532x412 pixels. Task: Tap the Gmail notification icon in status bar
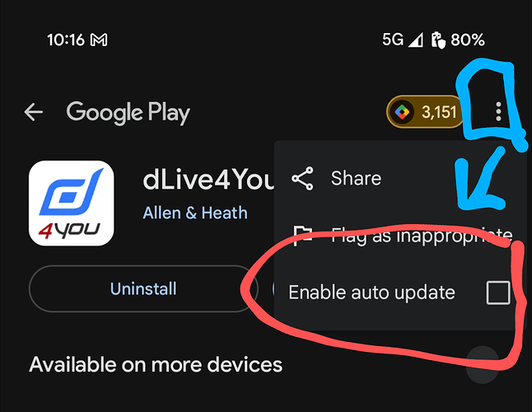click(x=99, y=40)
